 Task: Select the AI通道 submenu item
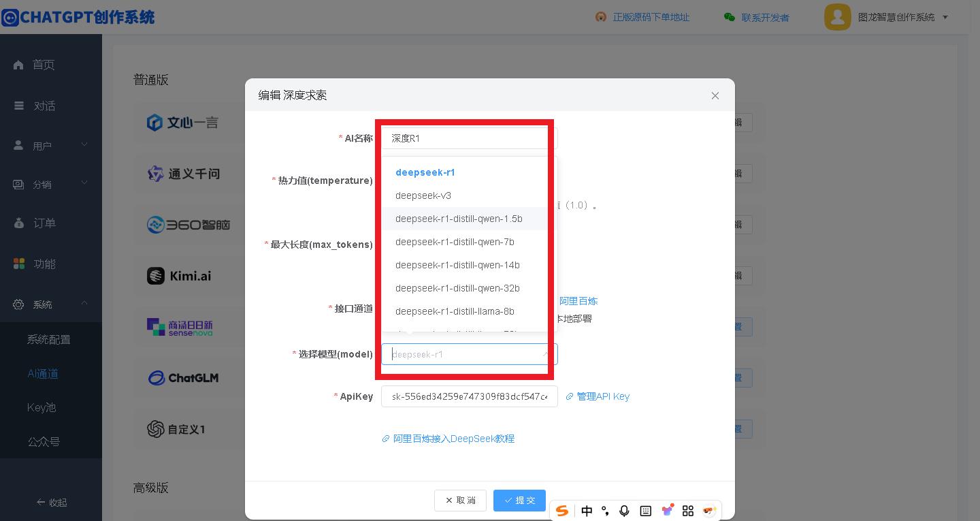click(43, 373)
